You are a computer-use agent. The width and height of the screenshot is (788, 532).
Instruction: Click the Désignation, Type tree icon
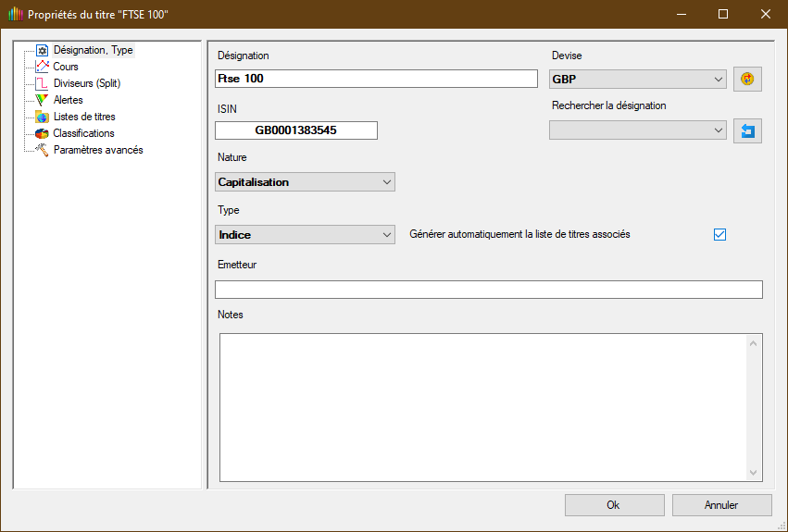tap(42, 50)
